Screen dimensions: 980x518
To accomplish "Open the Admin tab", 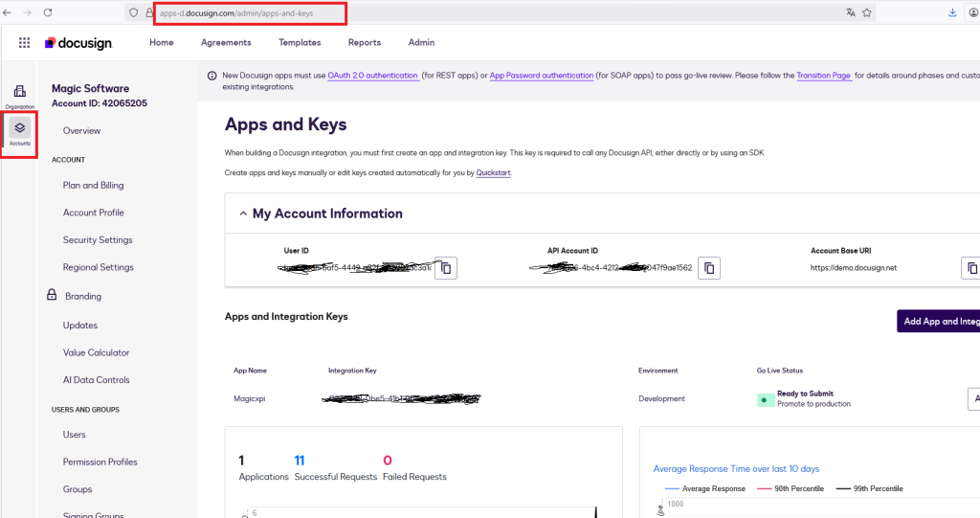I will (x=421, y=42).
